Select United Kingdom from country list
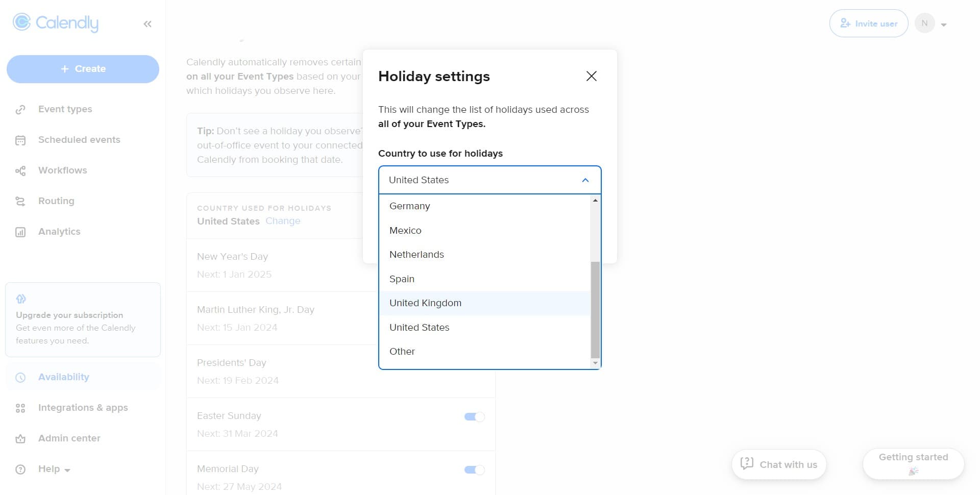This screenshot has width=980, height=495. coord(425,303)
